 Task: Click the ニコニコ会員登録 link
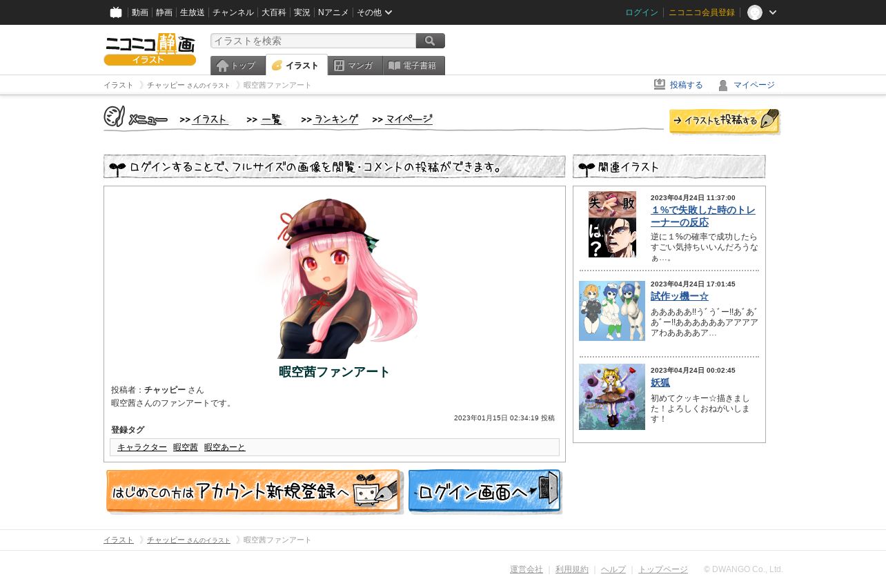pos(702,12)
